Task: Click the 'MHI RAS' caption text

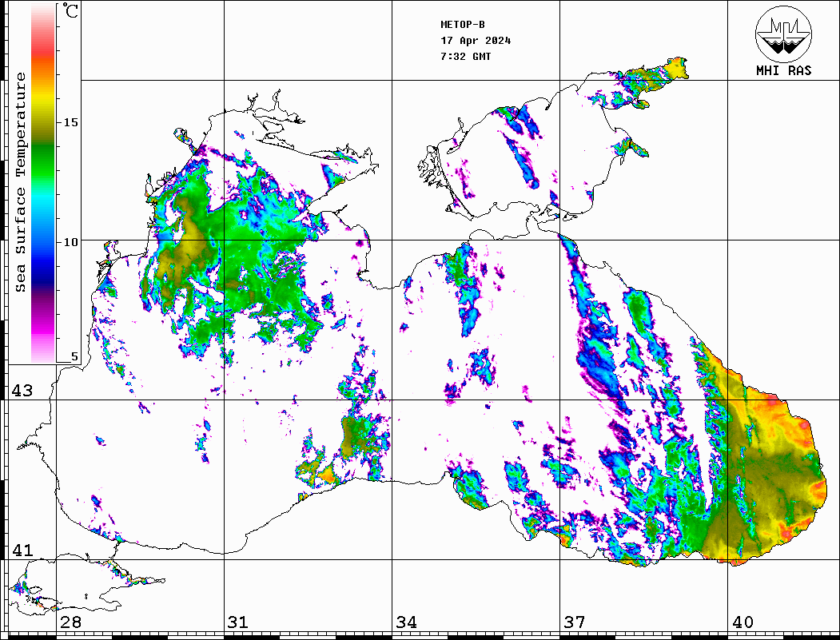Action: pos(783,70)
